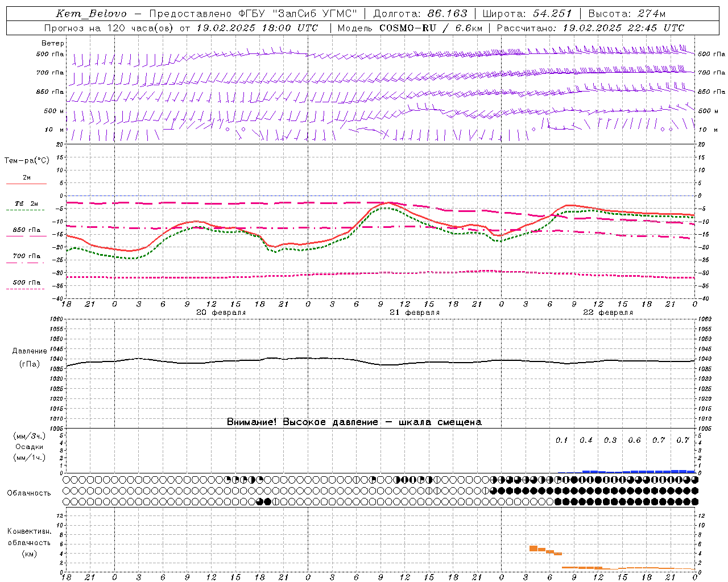Viewport: 728px width, 582px height.
Task: Click the station name Kem_Belovo
Action: point(90,14)
